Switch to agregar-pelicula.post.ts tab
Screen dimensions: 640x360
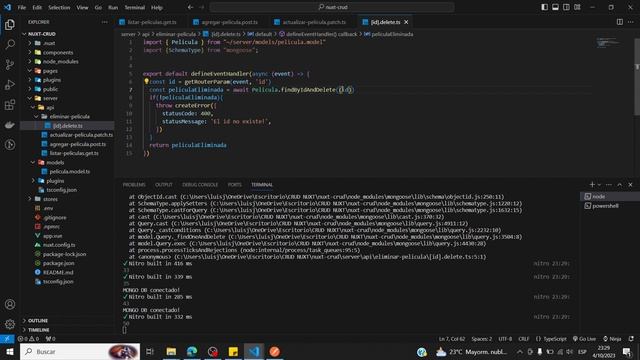[x=229, y=22]
